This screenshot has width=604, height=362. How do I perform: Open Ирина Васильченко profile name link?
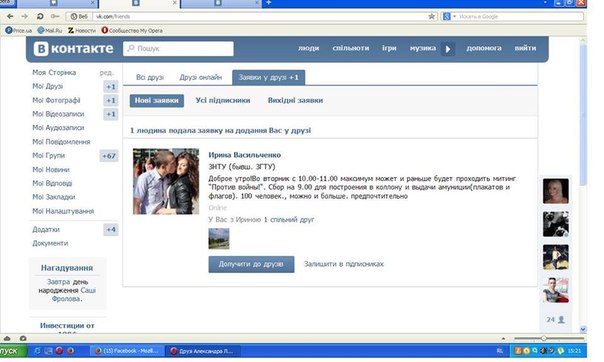(245, 155)
